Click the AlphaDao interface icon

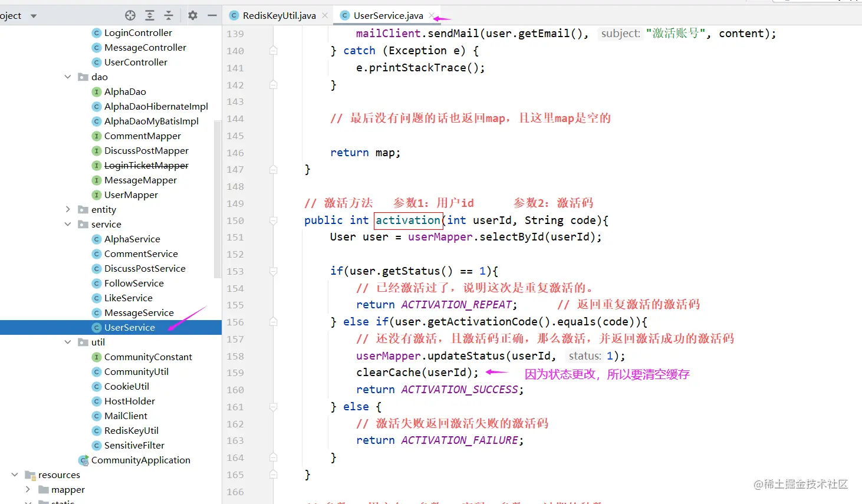click(97, 92)
